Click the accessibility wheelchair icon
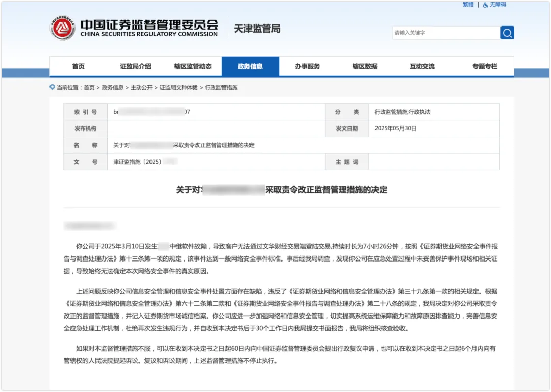Screen dimensions: 551x392 (x=485, y=5)
